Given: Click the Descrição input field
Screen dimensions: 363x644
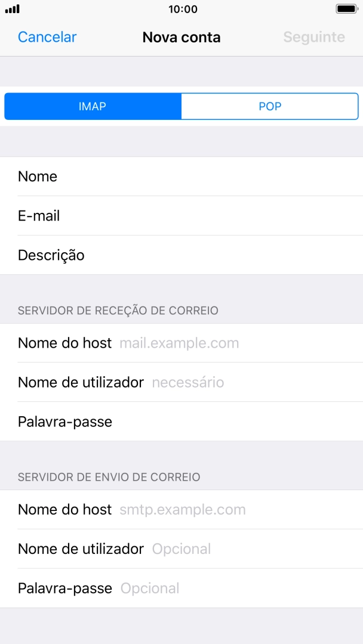Looking at the screenshot, I should tap(179, 255).
